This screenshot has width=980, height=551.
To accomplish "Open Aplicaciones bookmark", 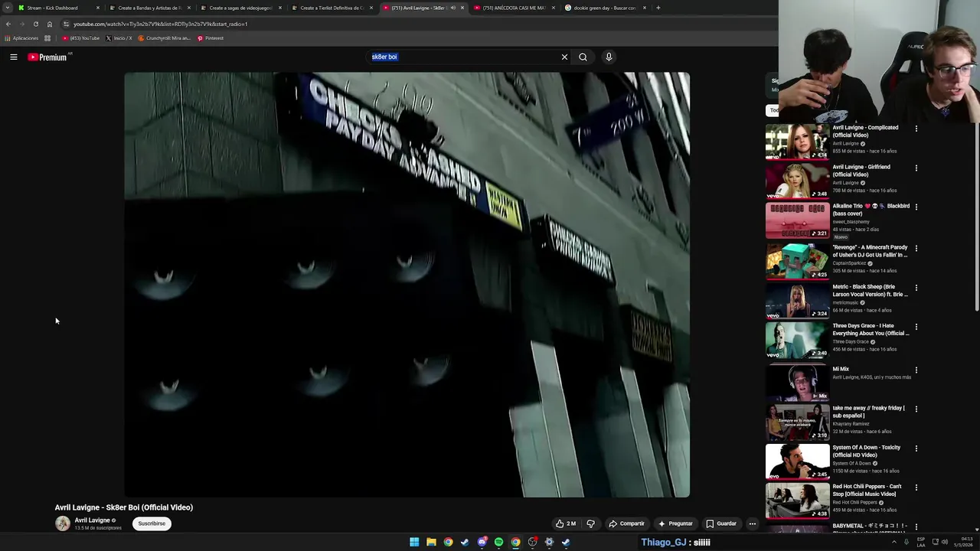I will pyautogui.click(x=21, y=38).
